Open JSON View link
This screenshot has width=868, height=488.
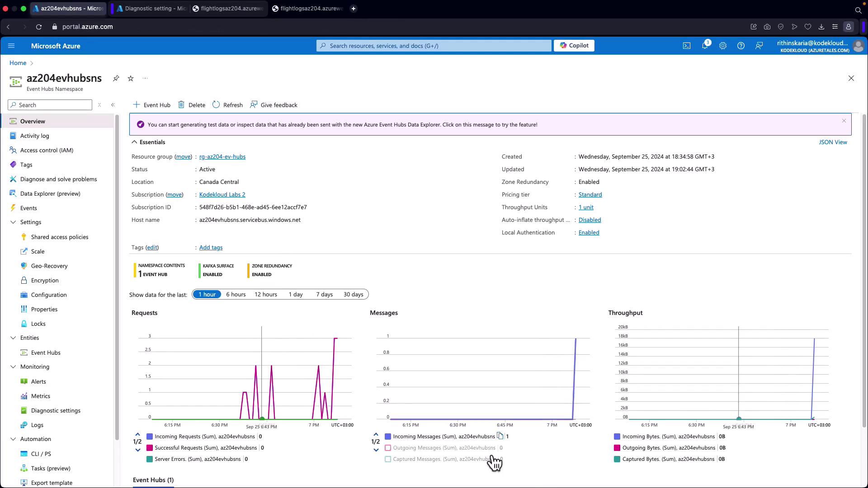click(832, 142)
